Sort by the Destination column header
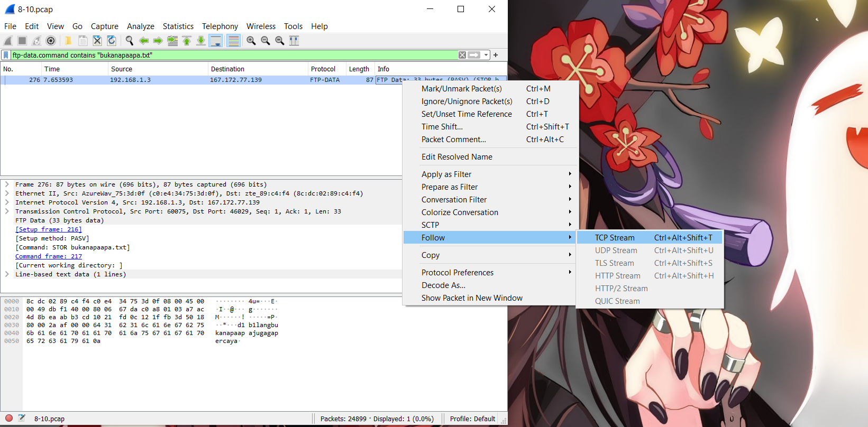Viewport: 868px width, 427px height. [258, 69]
